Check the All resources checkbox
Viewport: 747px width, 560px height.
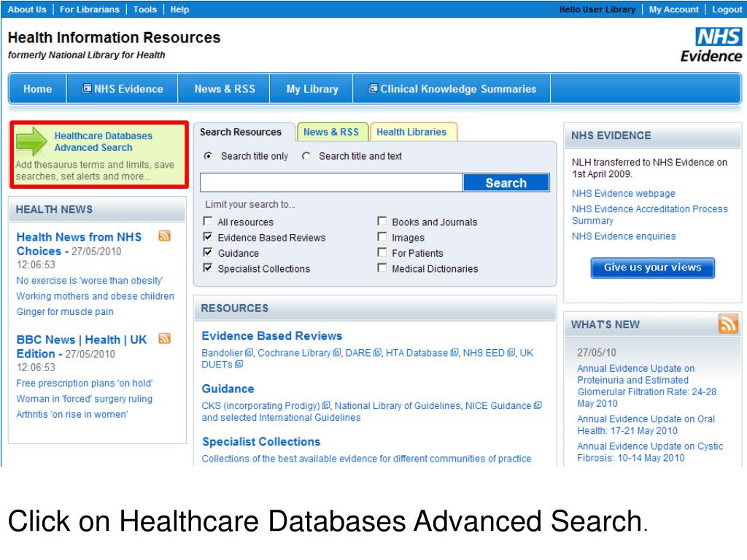208,221
